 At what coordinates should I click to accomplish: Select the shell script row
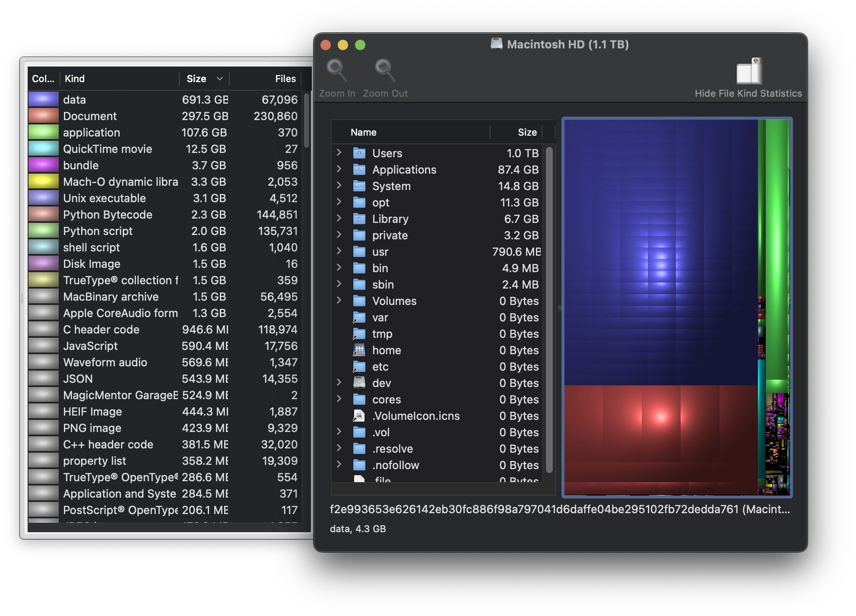coord(165,248)
